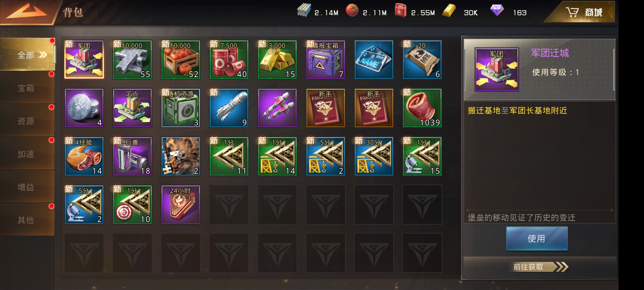Image resolution: width=644 pixels, height=290 pixels.
Task: Go back using the orange arrow
Action: pos(26,12)
